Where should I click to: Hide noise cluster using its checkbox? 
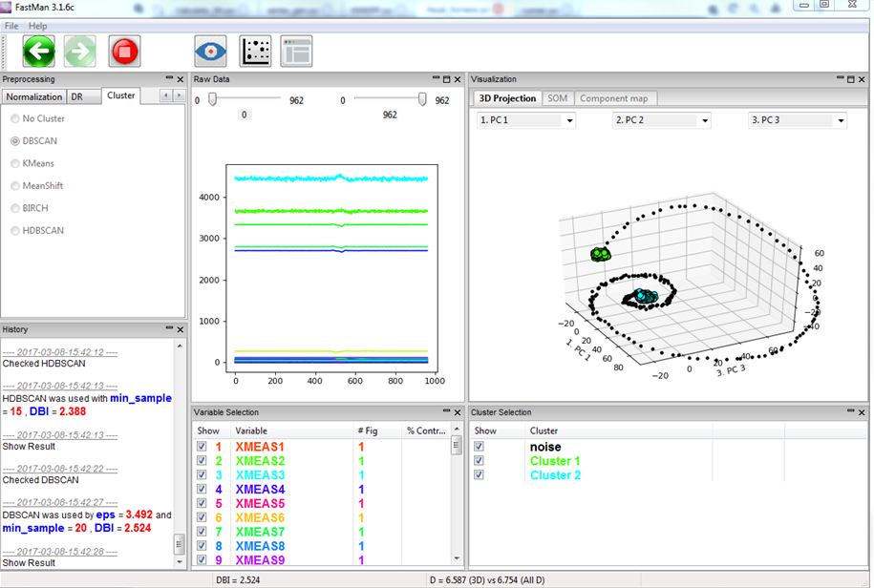(479, 447)
